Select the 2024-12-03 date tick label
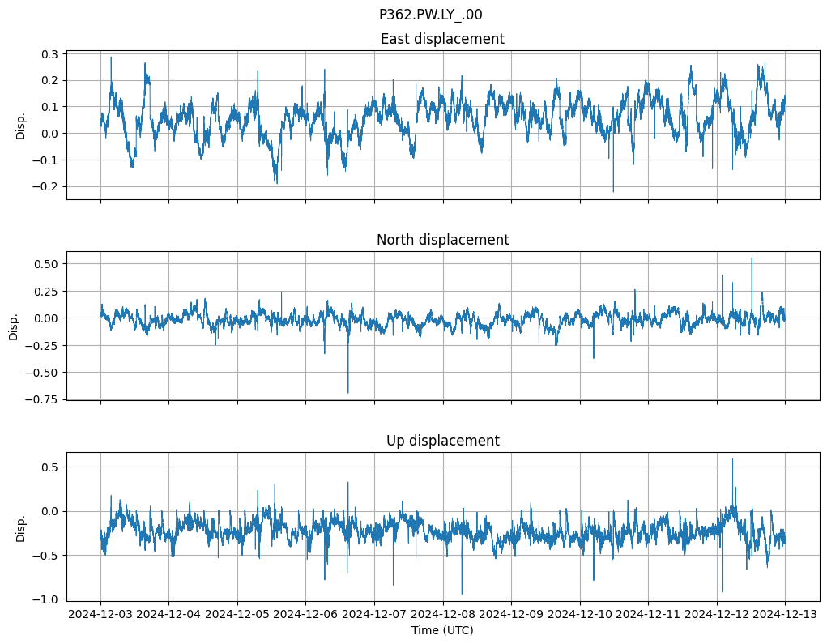 (100, 615)
